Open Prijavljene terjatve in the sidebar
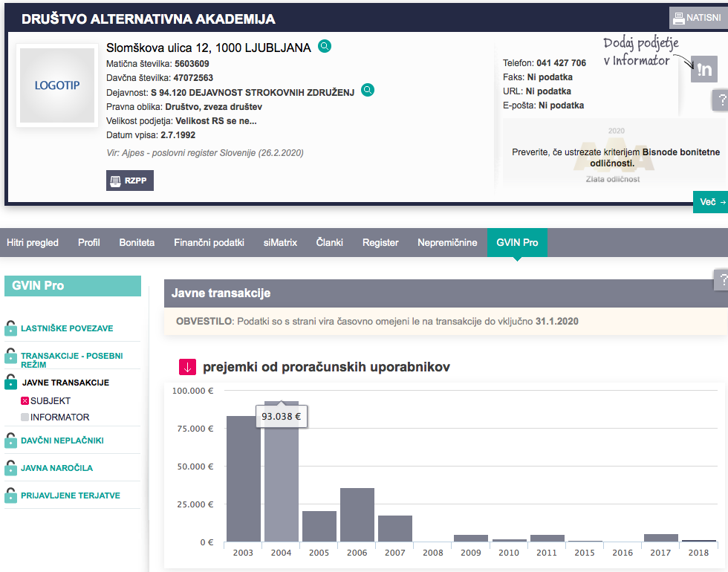Image resolution: width=728 pixels, height=572 pixels. click(x=71, y=495)
